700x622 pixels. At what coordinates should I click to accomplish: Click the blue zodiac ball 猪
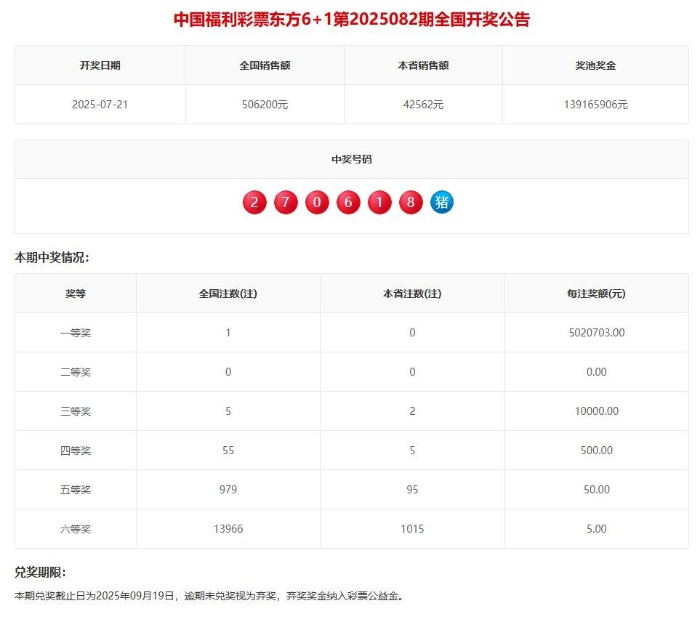click(x=442, y=202)
